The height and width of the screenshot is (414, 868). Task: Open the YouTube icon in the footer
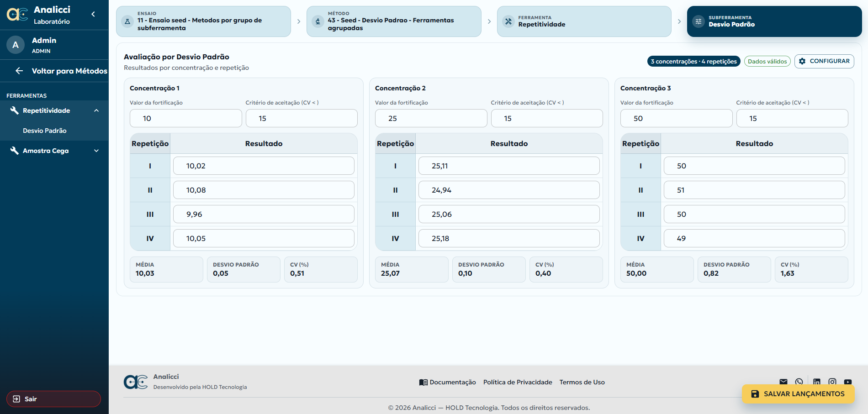click(x=848, y=382)
